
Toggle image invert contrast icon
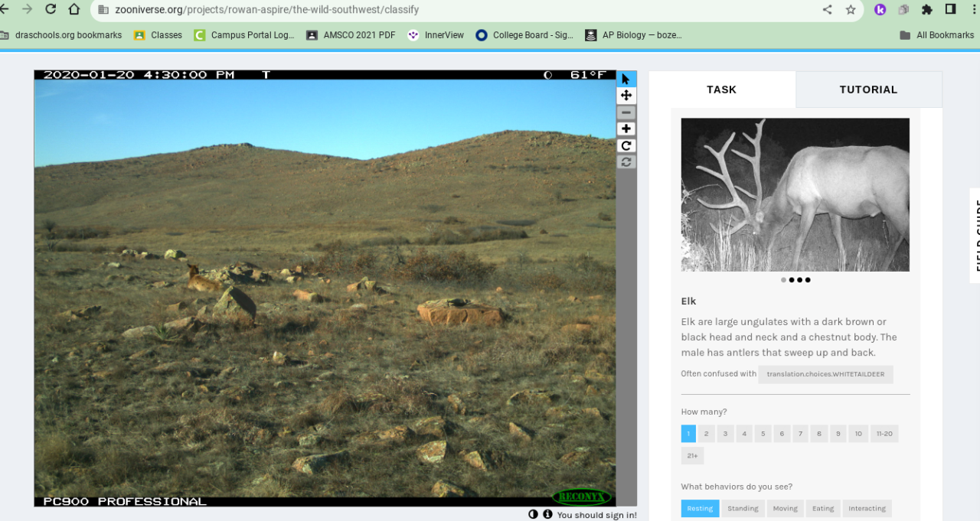(533, 514)
